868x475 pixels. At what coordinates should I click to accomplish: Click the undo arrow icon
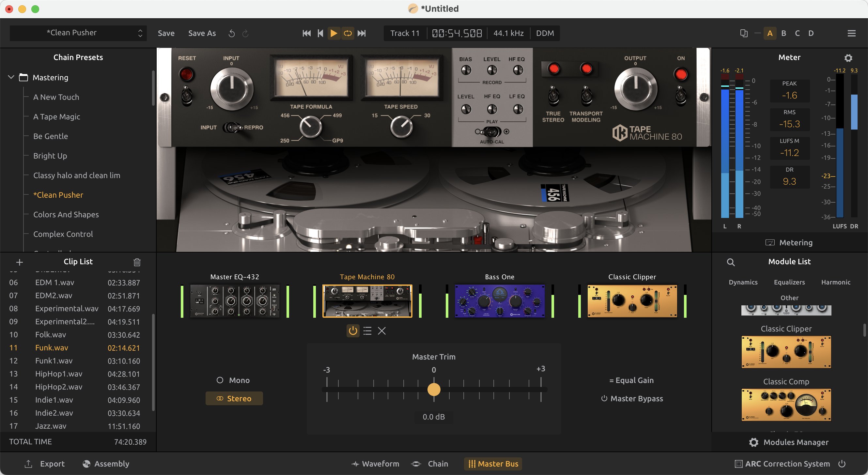click(x=231, y=33)
